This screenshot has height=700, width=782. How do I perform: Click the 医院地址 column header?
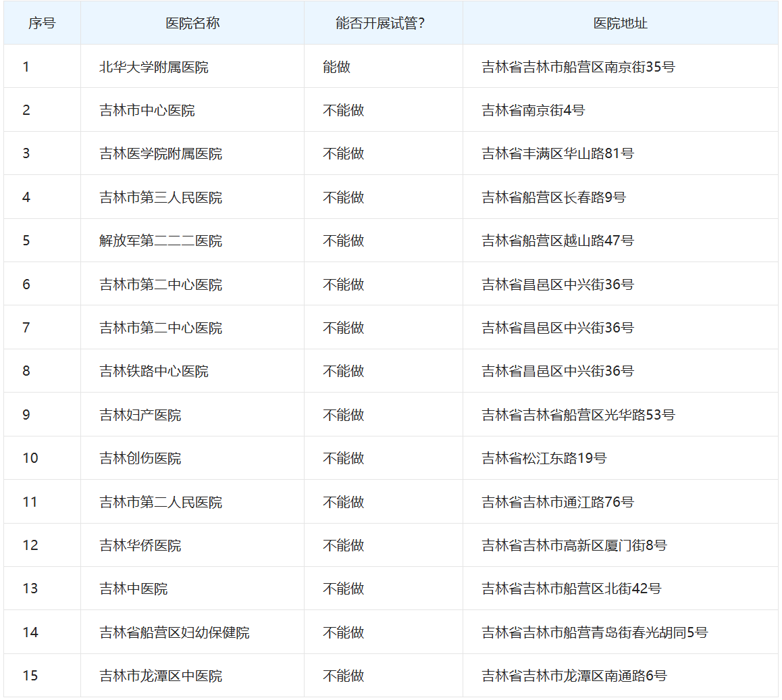[x=621, y=24]
